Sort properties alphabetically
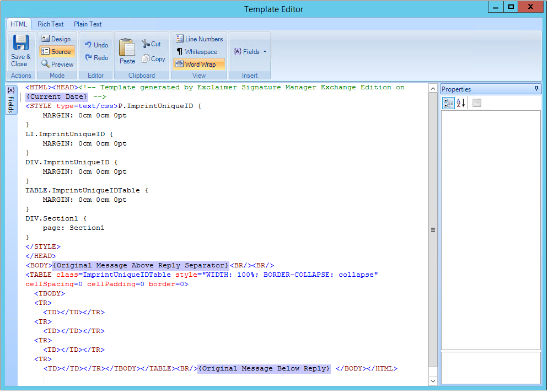 pos(461,103)
